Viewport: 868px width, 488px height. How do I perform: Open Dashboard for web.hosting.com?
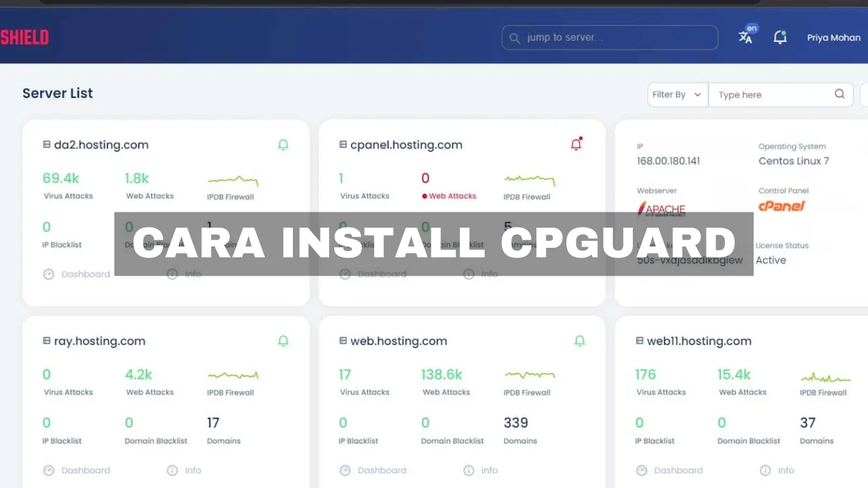click(373, 471)
